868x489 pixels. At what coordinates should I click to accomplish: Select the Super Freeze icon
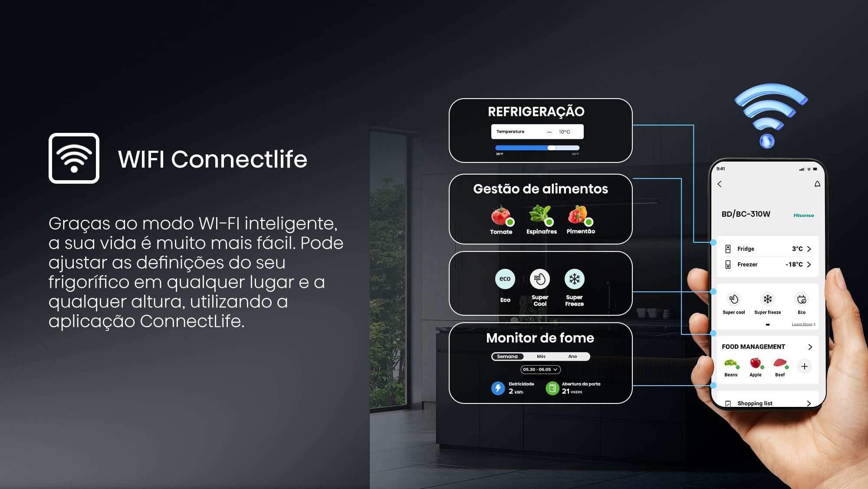pos(573,278)
